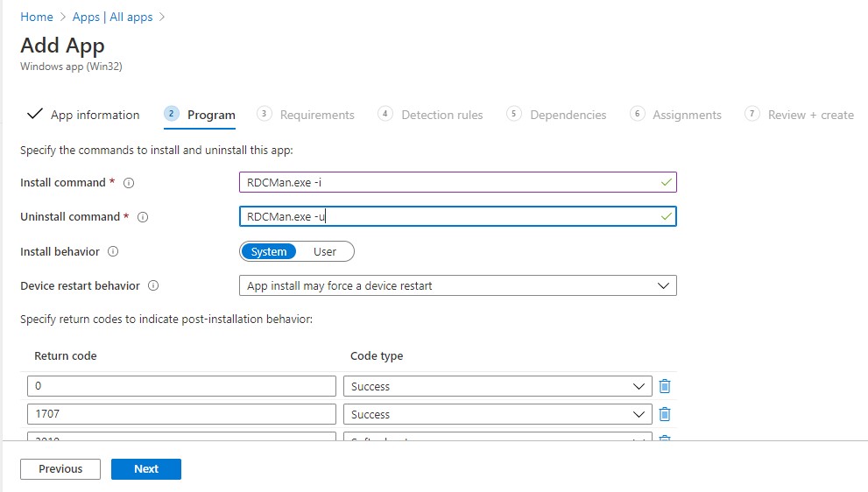Open the Install command info tooltip icon

coord(129,183)
